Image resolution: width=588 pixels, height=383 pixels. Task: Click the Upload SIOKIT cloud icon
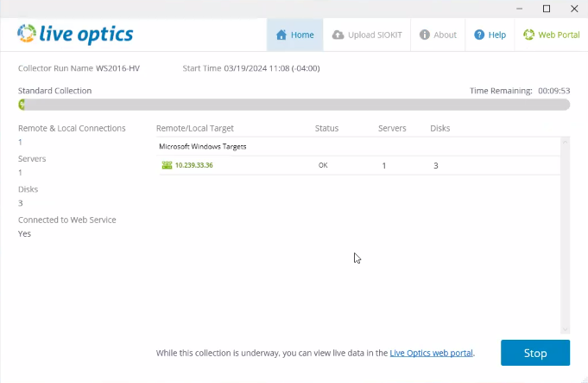pos(338,35)
